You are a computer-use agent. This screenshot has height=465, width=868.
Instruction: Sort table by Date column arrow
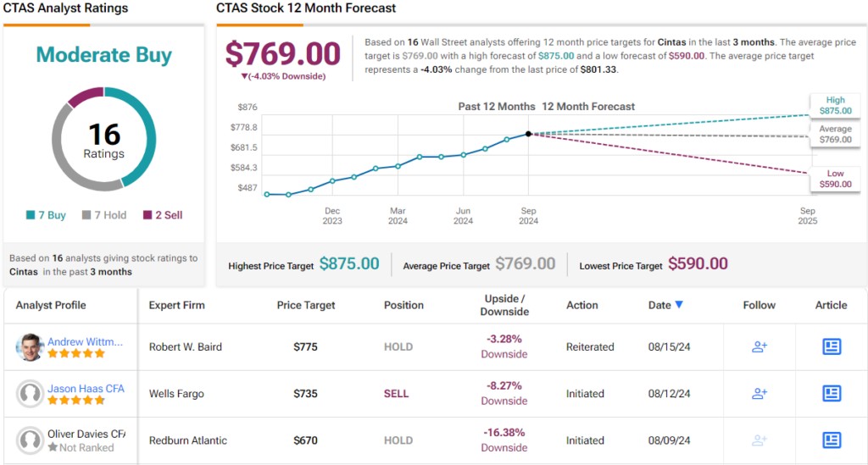click(x=678, y=305)
